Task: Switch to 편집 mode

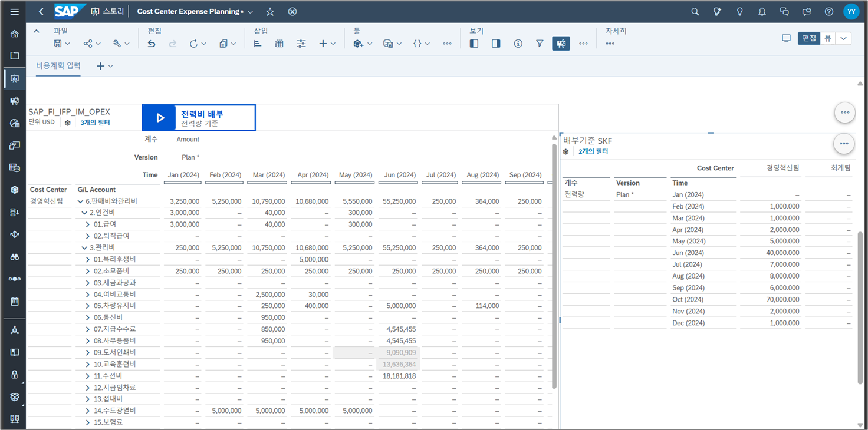Action: coord(809,38)
